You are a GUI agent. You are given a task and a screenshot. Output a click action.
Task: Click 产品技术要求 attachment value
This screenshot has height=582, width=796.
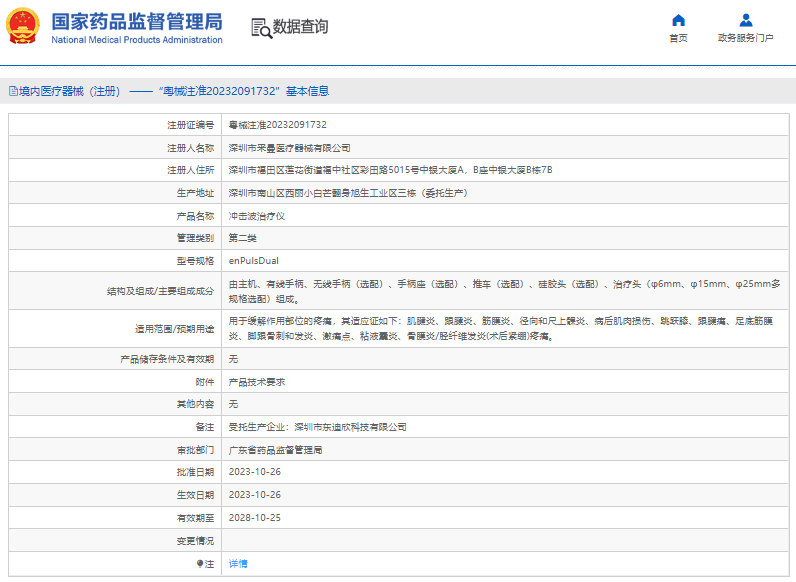pyautogui.click(x=257, y=382)
